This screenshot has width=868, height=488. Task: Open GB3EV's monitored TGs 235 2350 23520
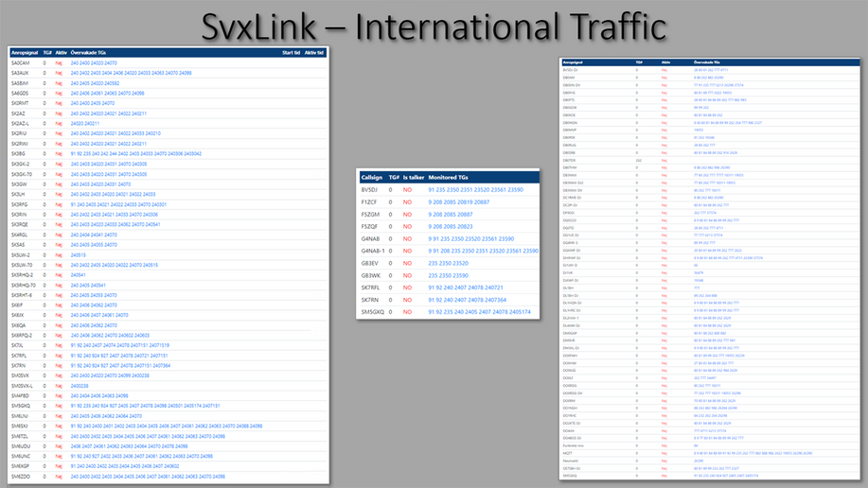point(448,263)
